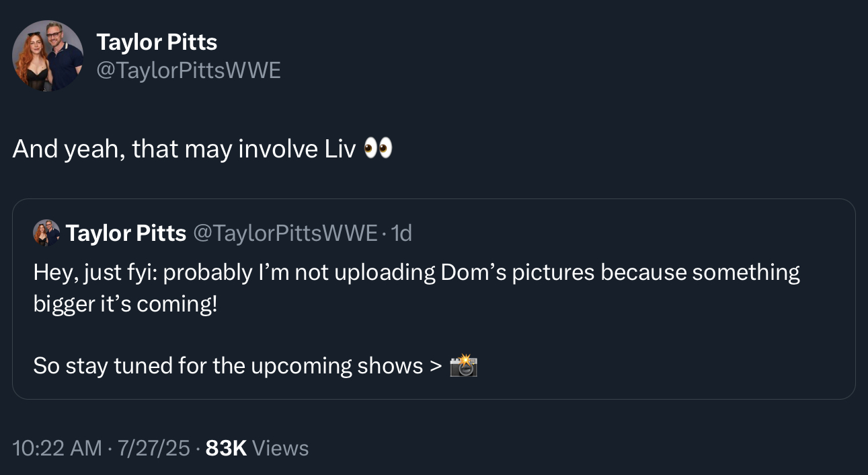Viewport: 868px width, 475px height.
Task: Open the small avatar in the quoted tweet
Action: 46,233
